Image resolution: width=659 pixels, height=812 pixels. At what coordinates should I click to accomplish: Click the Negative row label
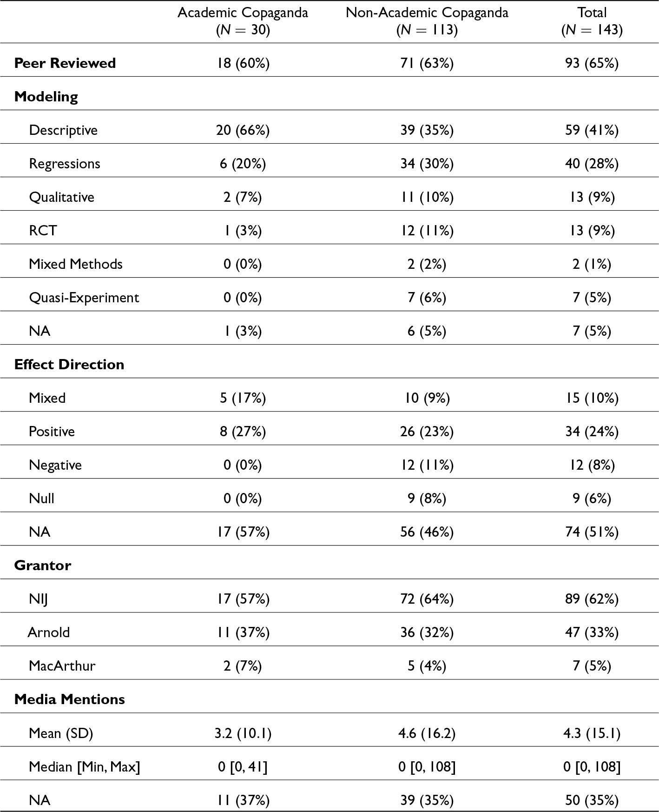(55, 465)
